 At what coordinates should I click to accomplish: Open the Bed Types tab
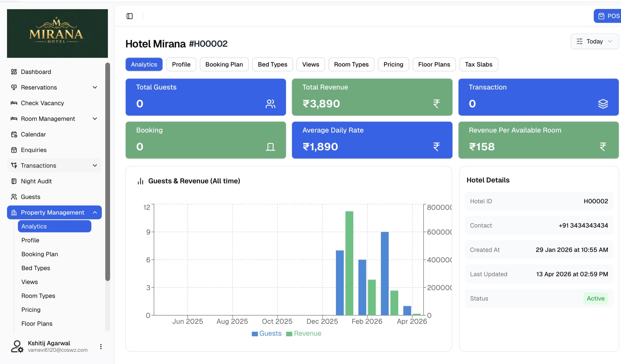(273, 64)
